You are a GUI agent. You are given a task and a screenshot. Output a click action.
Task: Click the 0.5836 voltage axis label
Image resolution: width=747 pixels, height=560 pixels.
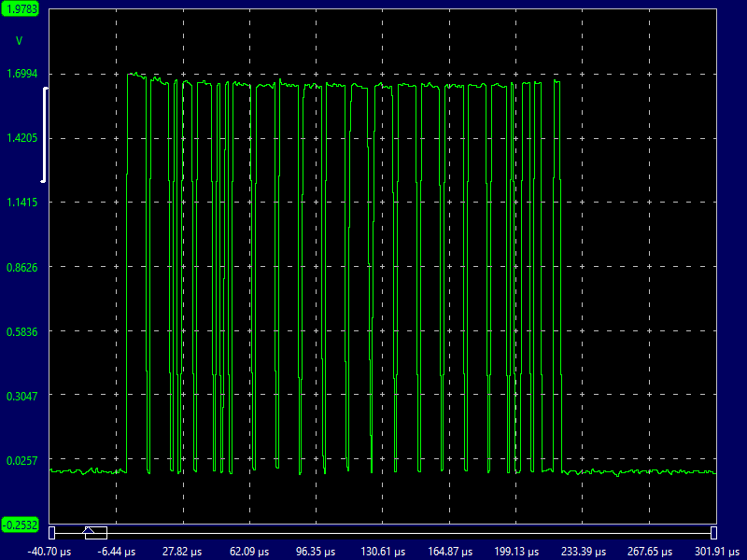21,331
